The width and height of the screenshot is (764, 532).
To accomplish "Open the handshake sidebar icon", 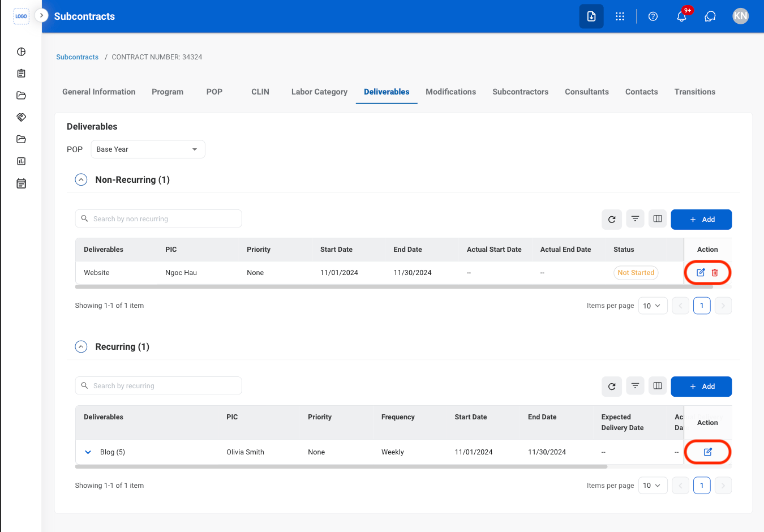I will click(x=21, y=117).
